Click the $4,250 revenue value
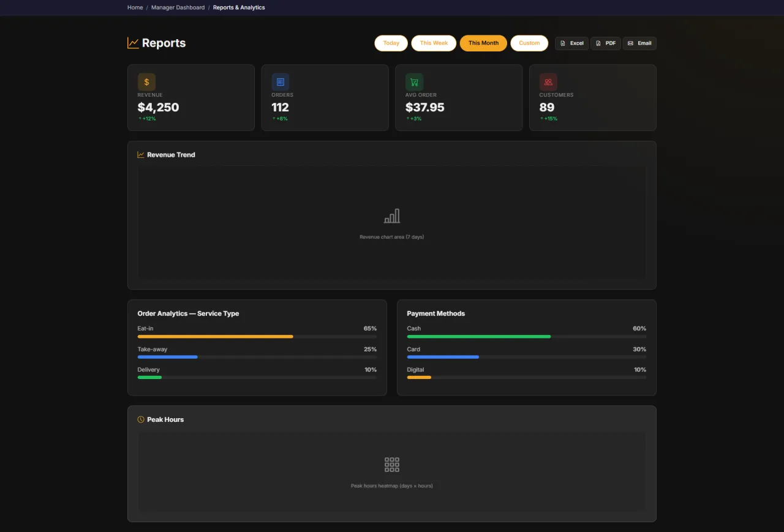Screen dimensions: 784x532 click(x=159, y=107)
